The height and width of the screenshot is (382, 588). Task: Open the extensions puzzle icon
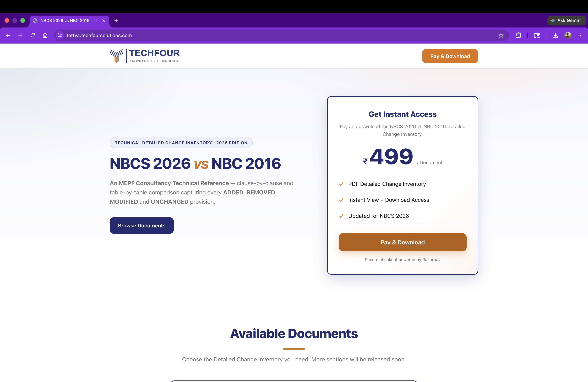click(x=518, y=35)
